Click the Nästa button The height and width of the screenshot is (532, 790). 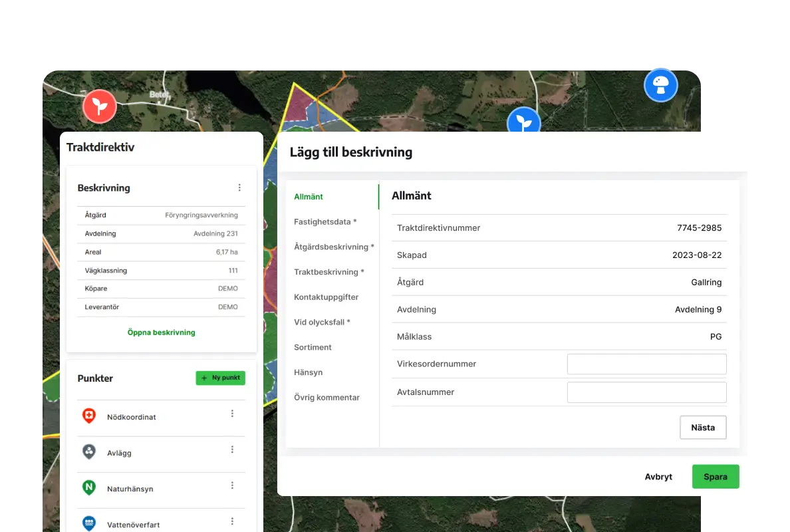702,428
